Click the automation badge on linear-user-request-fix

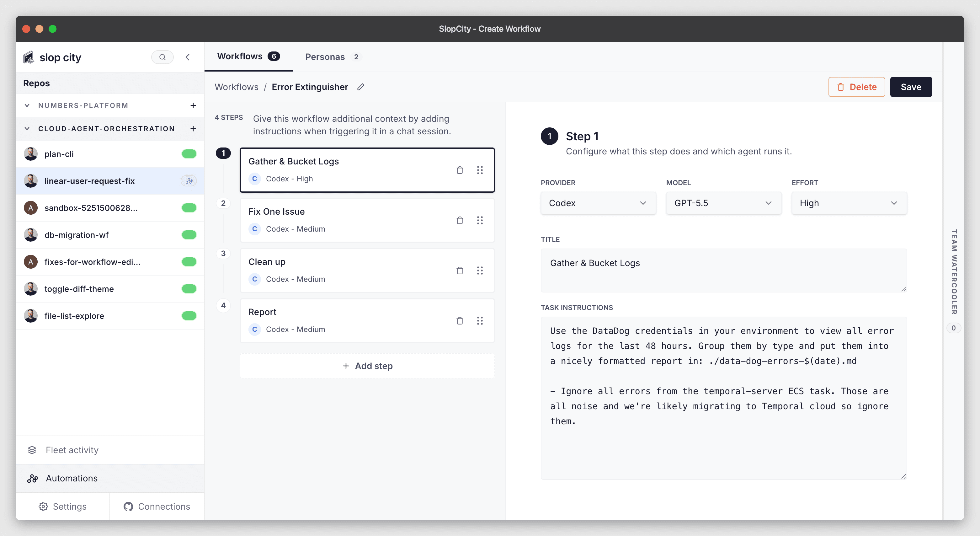[189, 181]
